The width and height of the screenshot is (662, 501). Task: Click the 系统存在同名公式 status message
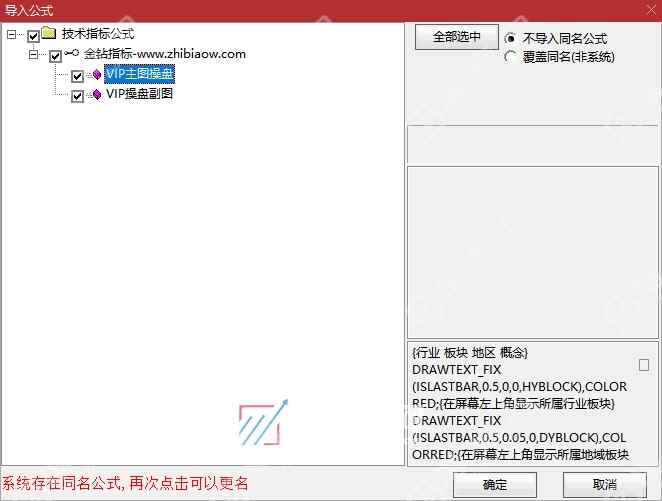(x=125, y=483)
